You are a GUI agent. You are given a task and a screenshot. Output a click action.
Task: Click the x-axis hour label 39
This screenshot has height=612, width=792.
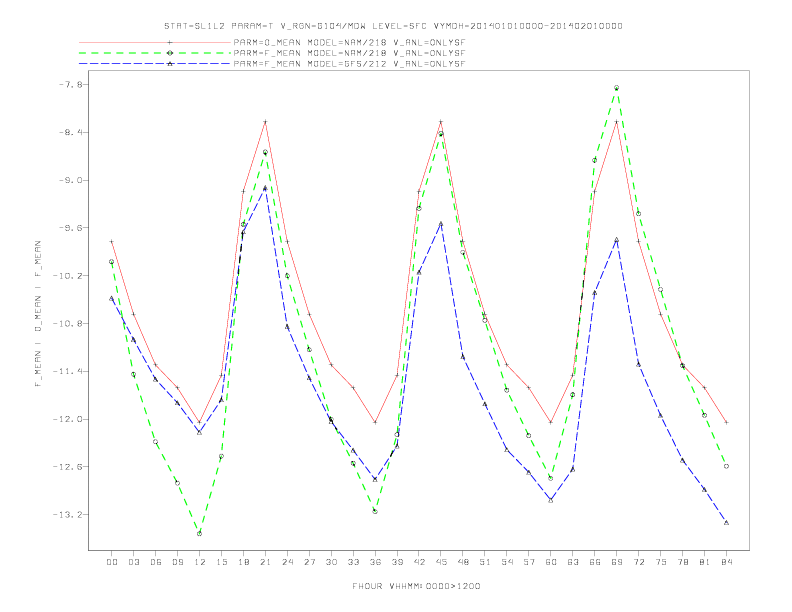(x=397, y=562)
